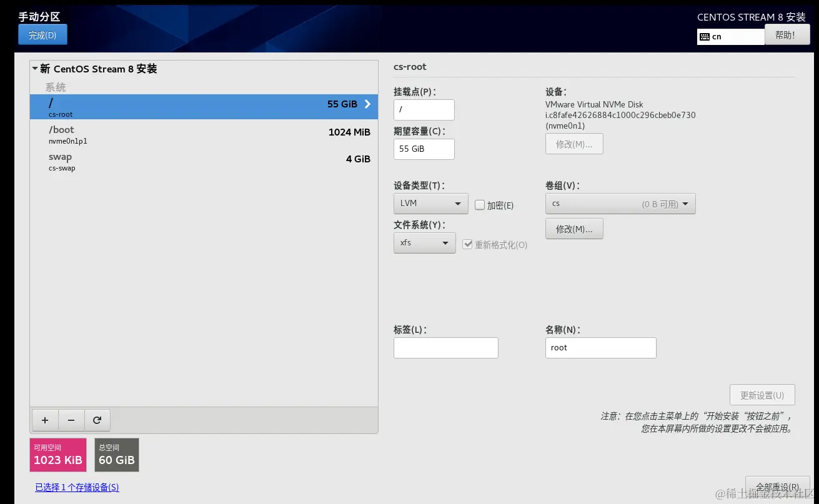819x504 pixels.
Task: Uncheck the 重新格式化(O) checkbox
Action: [x=468, y=244]
